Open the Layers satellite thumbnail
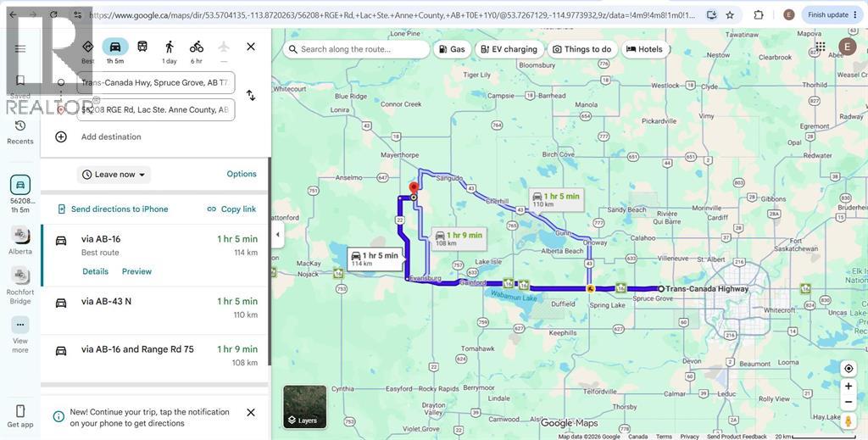The image size is (868, 440). (305, 407)
